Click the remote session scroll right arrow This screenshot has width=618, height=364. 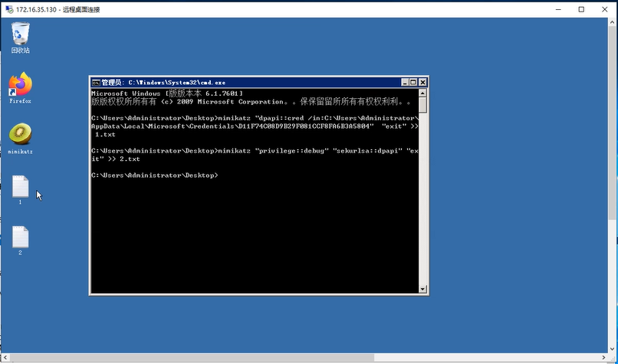pos(603,358)
